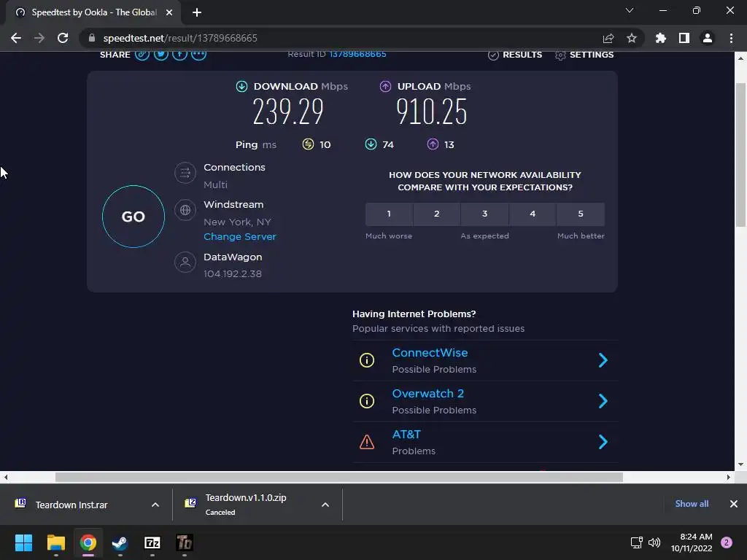Bookmark this page with star icon
The image size is (747, 560).
[x=632, y=38]
